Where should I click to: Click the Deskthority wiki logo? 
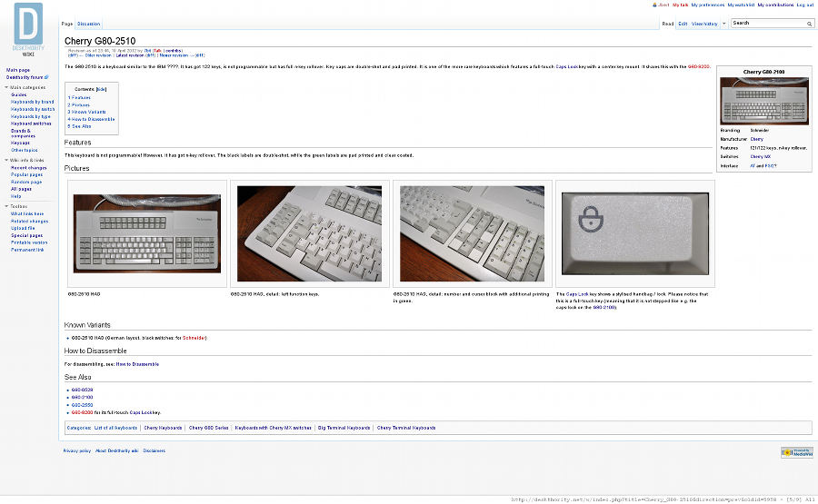coord(28,29)
